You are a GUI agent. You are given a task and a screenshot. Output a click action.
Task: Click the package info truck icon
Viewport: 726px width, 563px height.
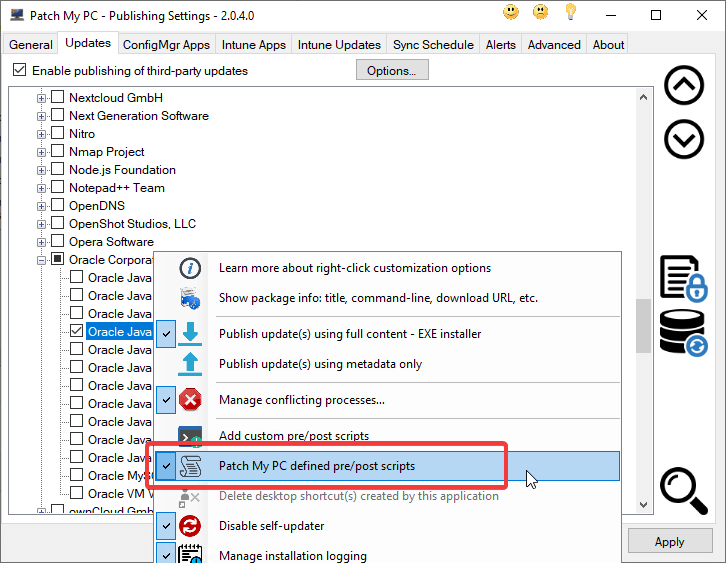pos(190,298)
